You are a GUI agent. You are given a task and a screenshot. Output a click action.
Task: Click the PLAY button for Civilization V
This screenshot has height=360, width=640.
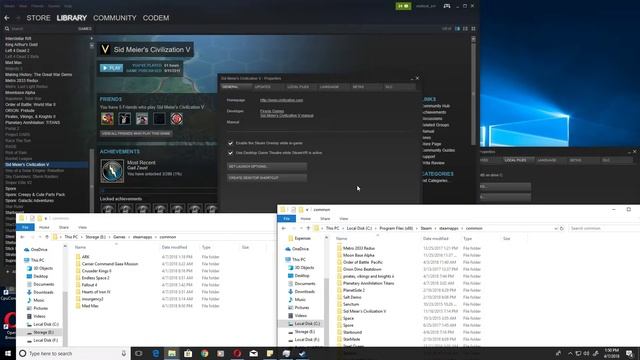tap(111, 68)
